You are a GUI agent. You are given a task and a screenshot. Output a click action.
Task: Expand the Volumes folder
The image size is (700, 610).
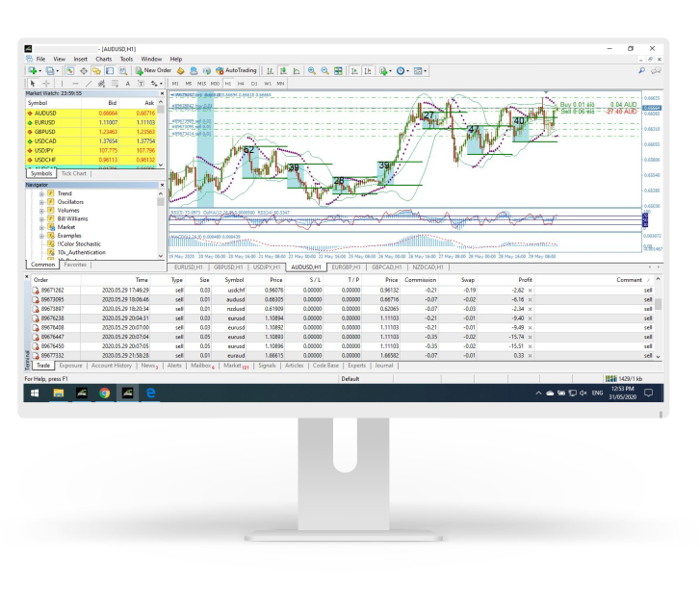[41, 211]
